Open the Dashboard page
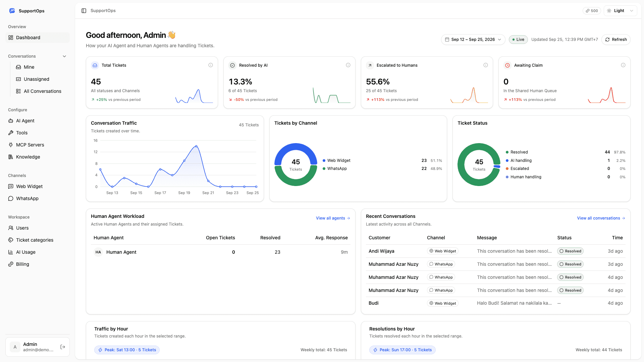The image size is (644, 362). pos(38,38)
